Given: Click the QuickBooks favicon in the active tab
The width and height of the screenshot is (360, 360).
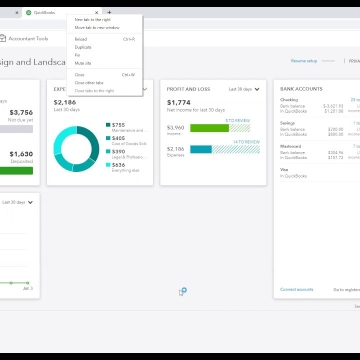Looking at the screenshot, I should pyautogui.click(x=28, y=13).
